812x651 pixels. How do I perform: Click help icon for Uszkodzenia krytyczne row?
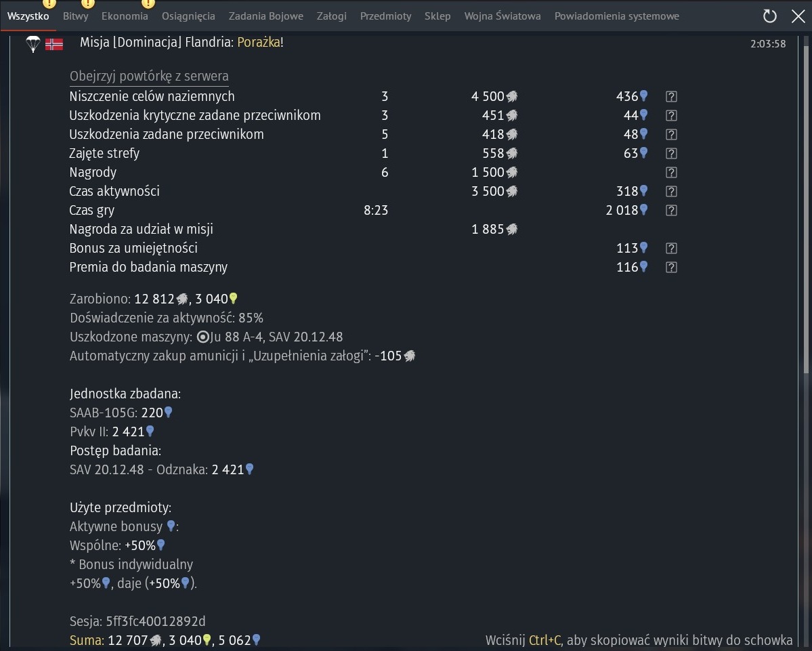671,116
